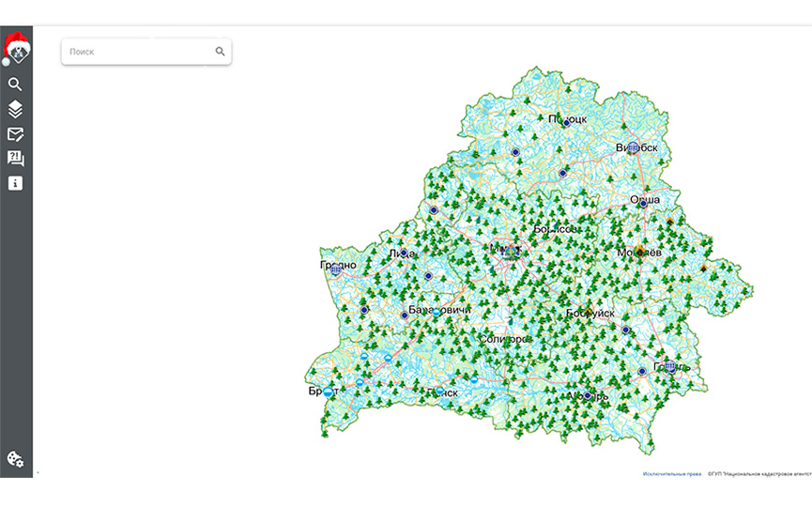Image resolution: width=812 pixels, height=507 pixels.
Task: Click the Витебск city marker
Action: [634, 147]
